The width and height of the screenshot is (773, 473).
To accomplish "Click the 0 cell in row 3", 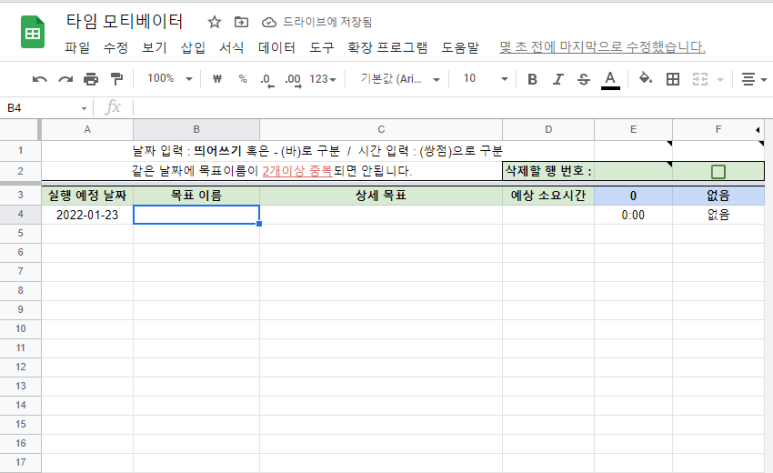I will coord(633,196).
